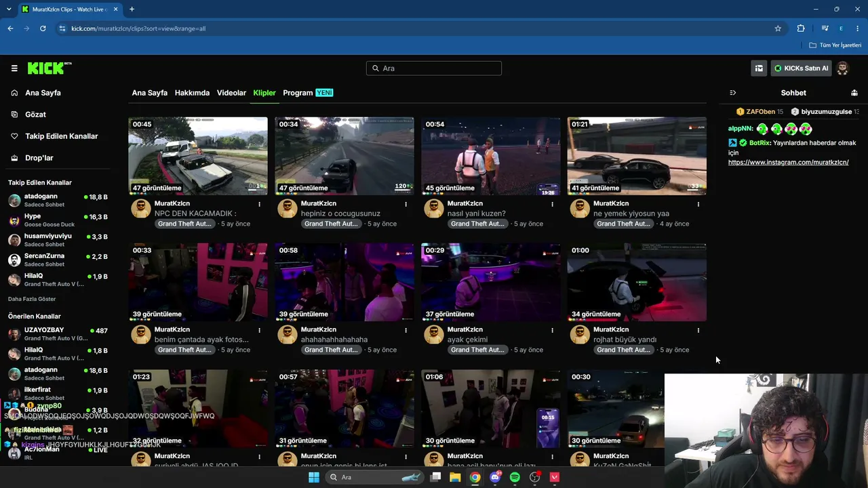Open the Kick hamburger sidebar menu
Image resolution: width=868 pixels, height=488 pixels.
pyautogui.click(x=14, y=68)
